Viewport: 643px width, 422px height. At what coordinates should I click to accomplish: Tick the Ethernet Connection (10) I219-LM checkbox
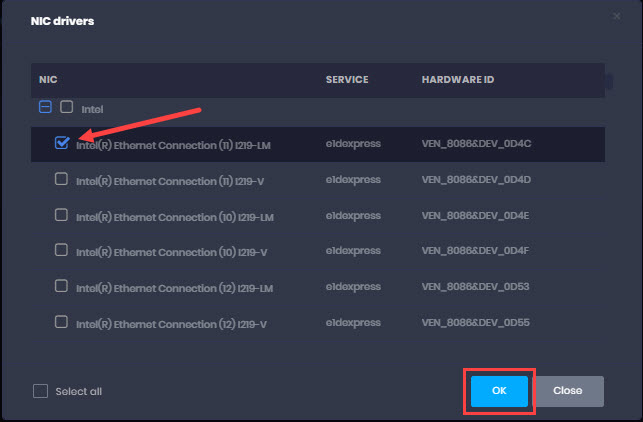pyautogui.click(x=62, y=215)
